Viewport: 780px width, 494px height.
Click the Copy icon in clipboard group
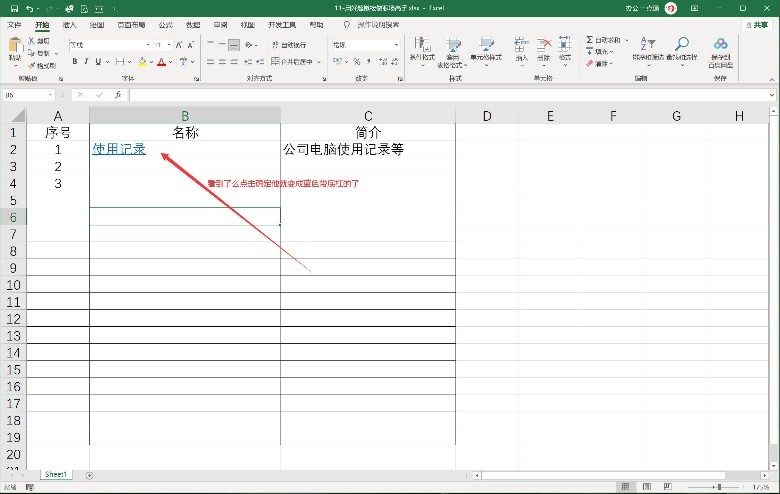click(31, 53)
